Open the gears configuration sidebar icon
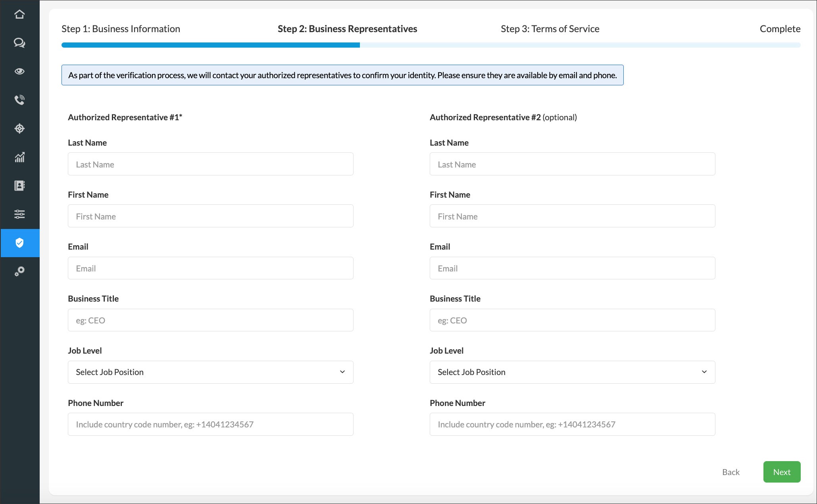The height and width of the screenshot is (504, 817). coord(19,271)
